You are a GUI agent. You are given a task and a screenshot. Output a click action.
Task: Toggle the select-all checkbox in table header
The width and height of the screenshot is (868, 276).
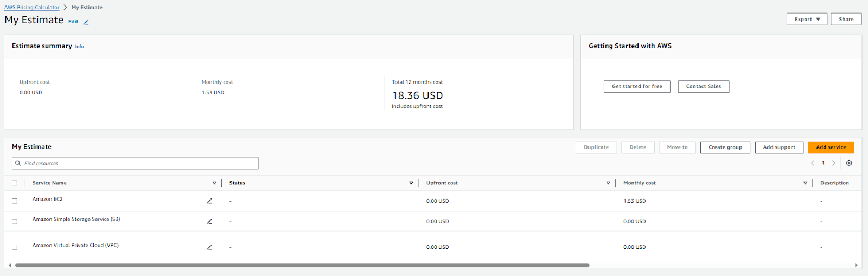click(15, 183)
